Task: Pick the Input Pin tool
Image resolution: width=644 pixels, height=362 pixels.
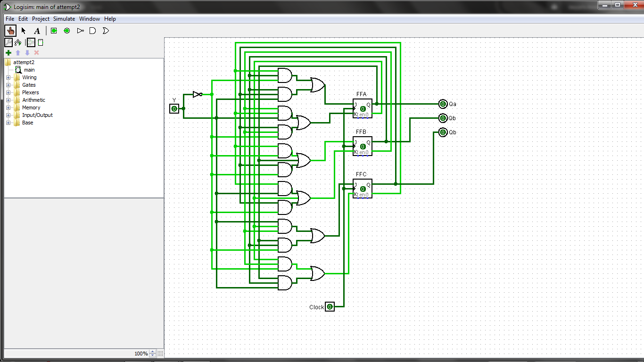Action: coord(54,31)
